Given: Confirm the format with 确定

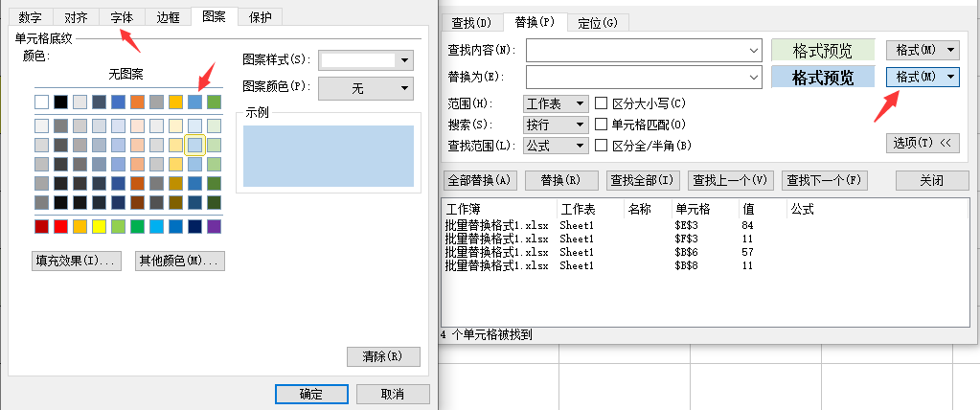Looking at the screenshot, I should pos(311,394).
